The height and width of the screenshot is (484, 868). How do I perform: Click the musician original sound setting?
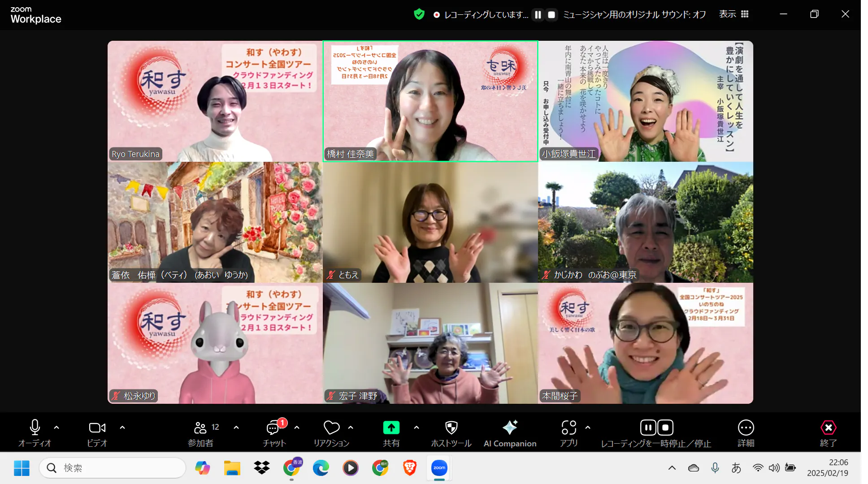(x=634, y=15)
